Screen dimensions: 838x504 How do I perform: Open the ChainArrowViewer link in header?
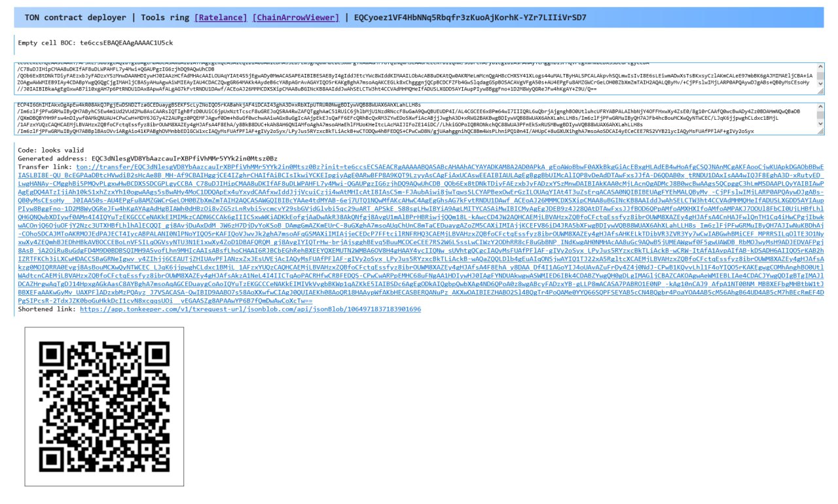pyautogui.click(x=295, y=18)
